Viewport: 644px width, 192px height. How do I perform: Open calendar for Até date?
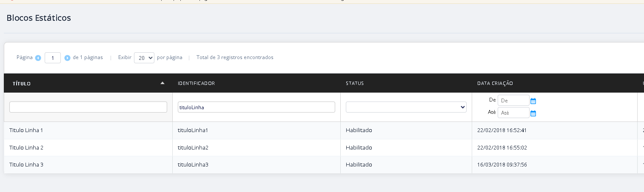533,113
